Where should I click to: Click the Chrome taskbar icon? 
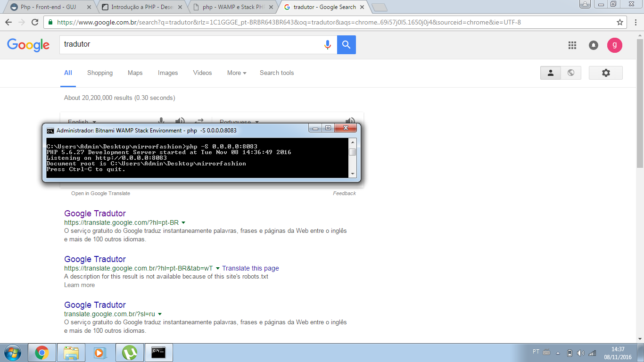click(x=42, y=353)
